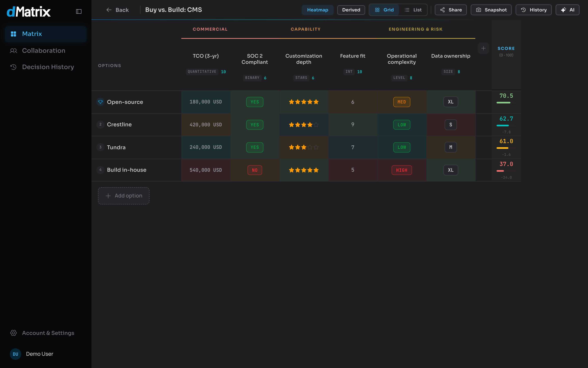
Task: Switch to Grid layout
Action: [384, 10]
